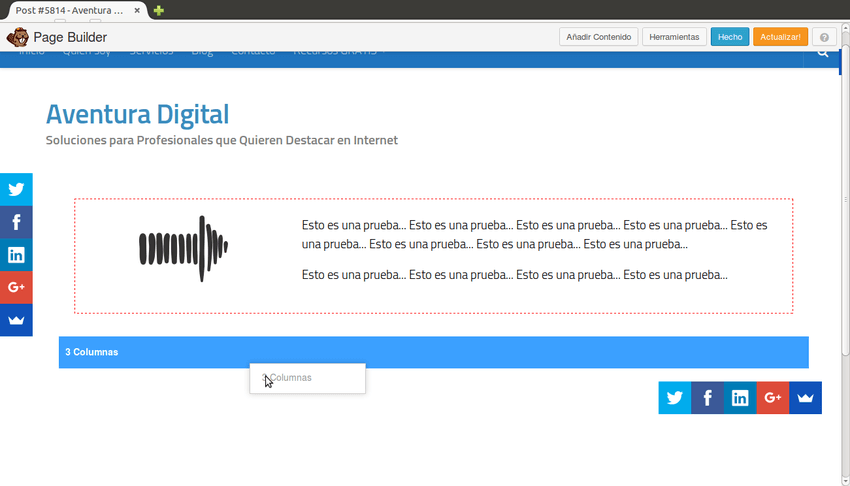Image resolution: width=850 pixels, height=486 pixels.
Task: Open a new browser tab with plus icon
Action: pos(158,10)
